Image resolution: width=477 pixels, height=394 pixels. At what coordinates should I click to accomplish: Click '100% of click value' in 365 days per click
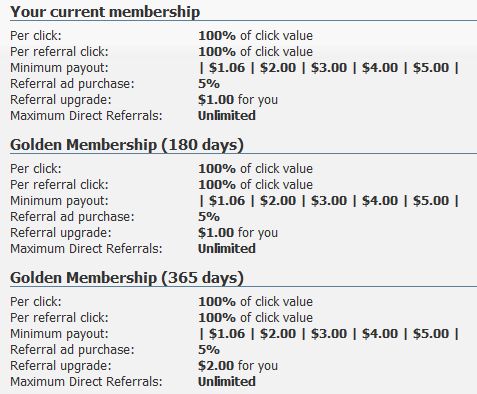[256, 302]
